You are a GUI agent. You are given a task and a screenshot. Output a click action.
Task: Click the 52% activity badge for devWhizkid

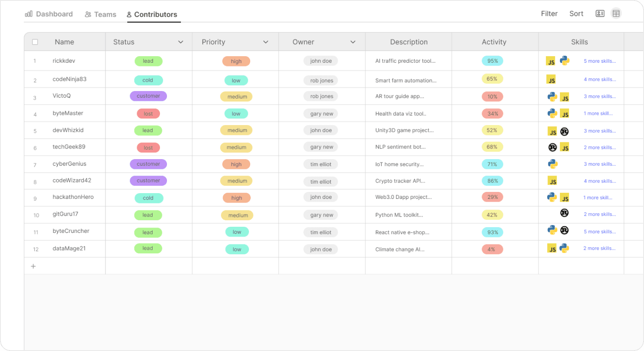[x=492, y=130]
